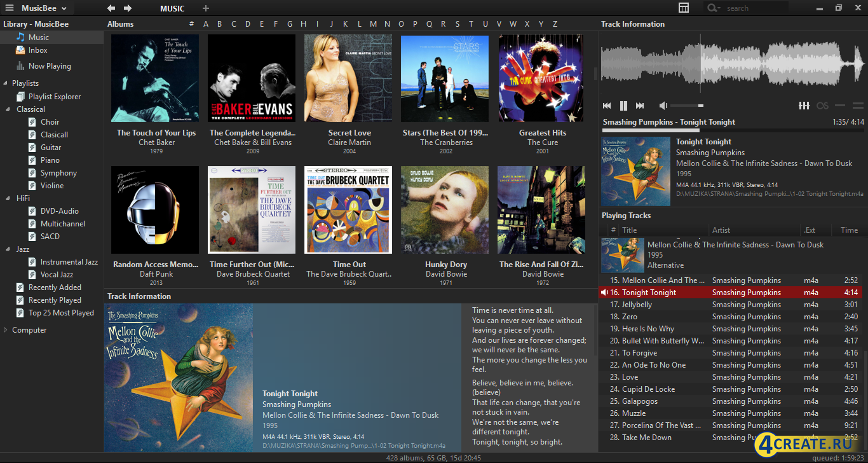This screenshot has height=463, width=868.
Task: Open the equalizer icon
Action: click(804, 106)
